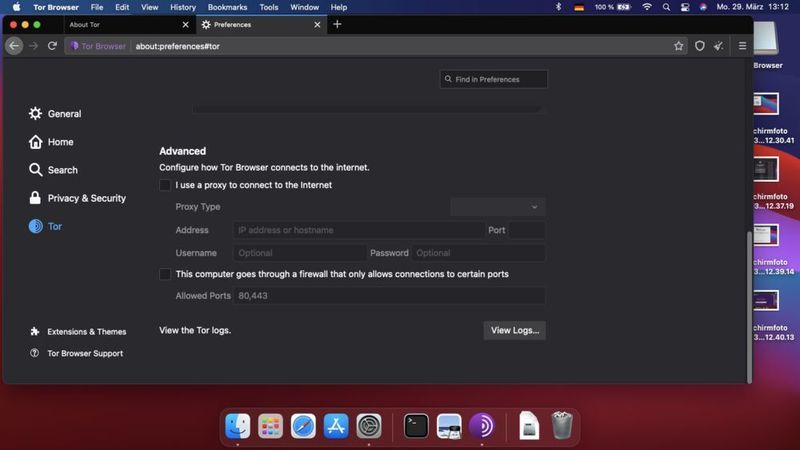Image resolution: width=800 pixels, height=450 pixels.
Task: Open the Edit menu
Action: click(122, 7)
